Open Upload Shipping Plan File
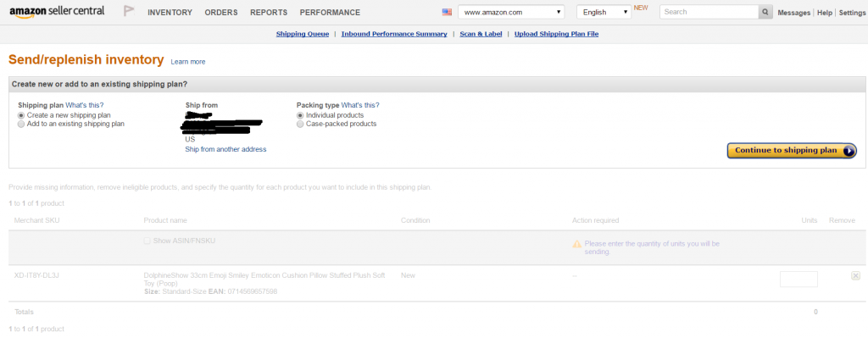This screenshot has width=868, height=338. [556, 34]
